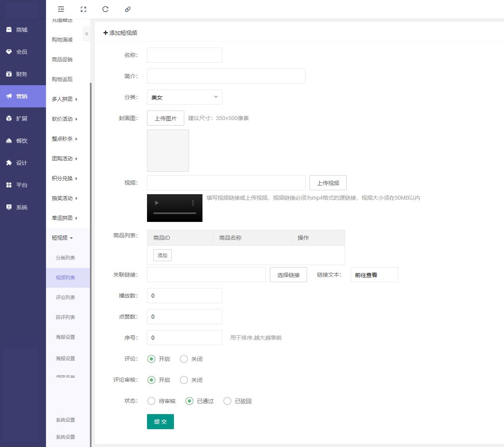Click the 提交 submit button
The height and width of the screenshot is (447, 504).
[x=160, y=422]
